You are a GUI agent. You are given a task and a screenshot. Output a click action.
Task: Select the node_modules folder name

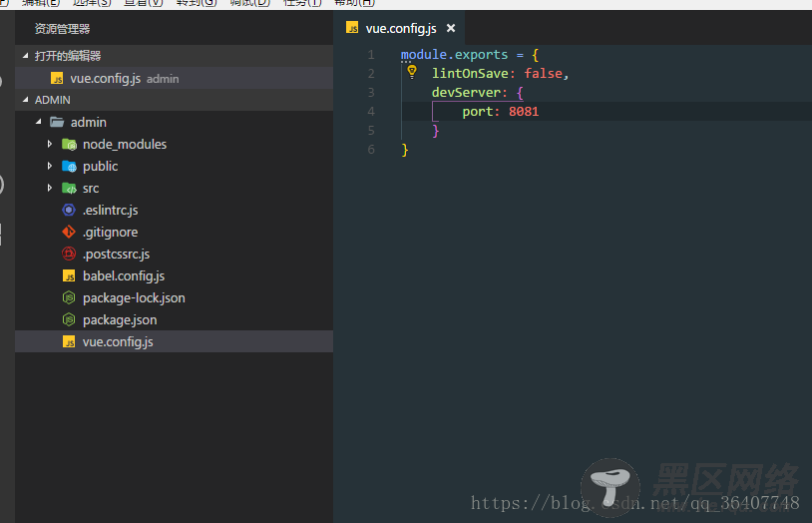[x=125, y=144]
